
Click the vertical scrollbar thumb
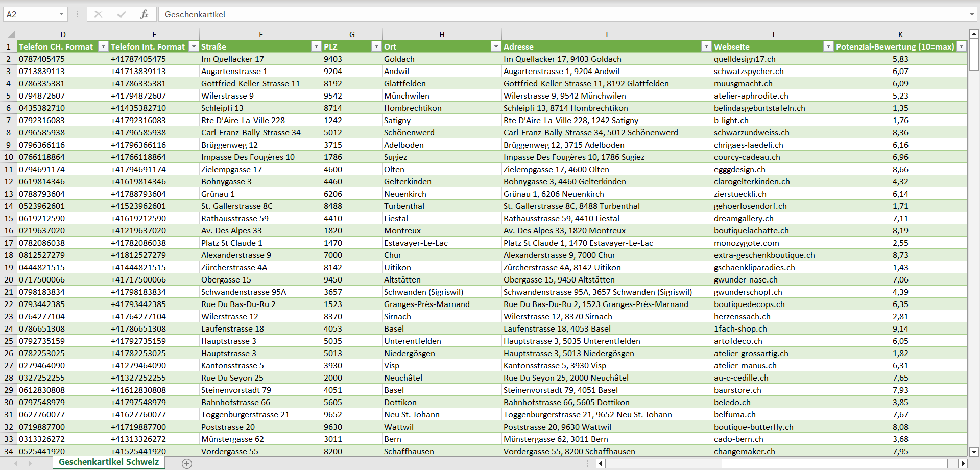click(x=974, y=55)
